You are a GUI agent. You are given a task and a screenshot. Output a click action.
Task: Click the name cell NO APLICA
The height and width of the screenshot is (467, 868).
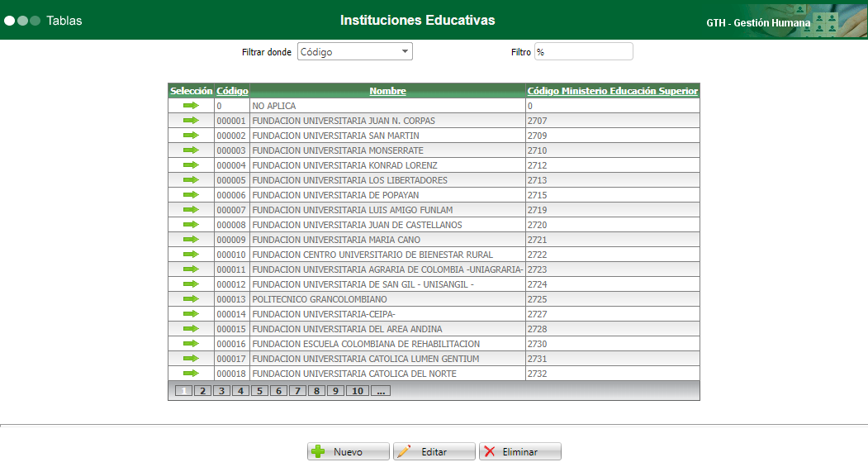(387, 105)
